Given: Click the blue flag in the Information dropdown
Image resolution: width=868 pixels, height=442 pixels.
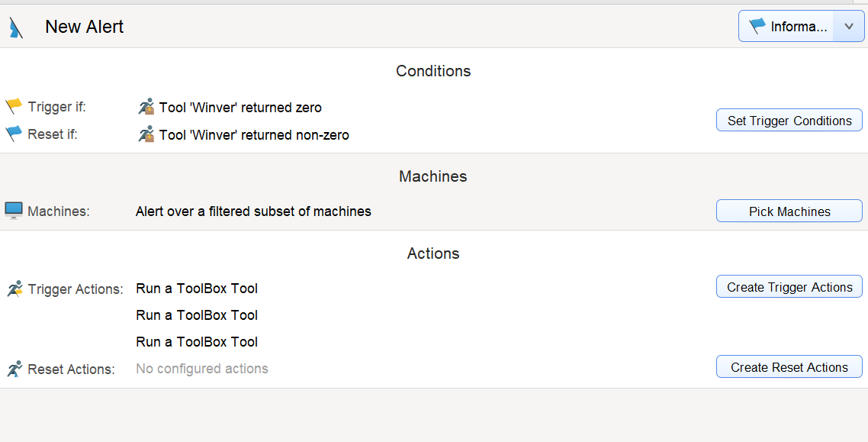Looking at the screenshot, I should click(x=757, y=25).
